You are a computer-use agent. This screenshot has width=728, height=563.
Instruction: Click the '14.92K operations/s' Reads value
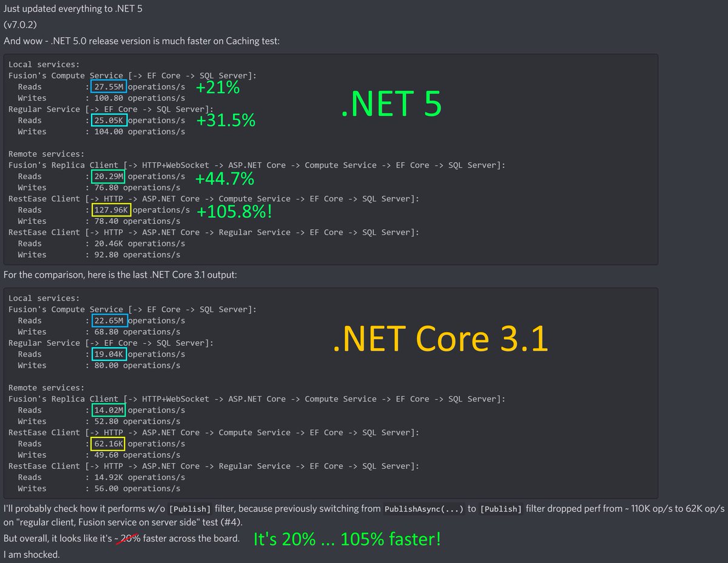pyautogui.click(x=140, y=477)
